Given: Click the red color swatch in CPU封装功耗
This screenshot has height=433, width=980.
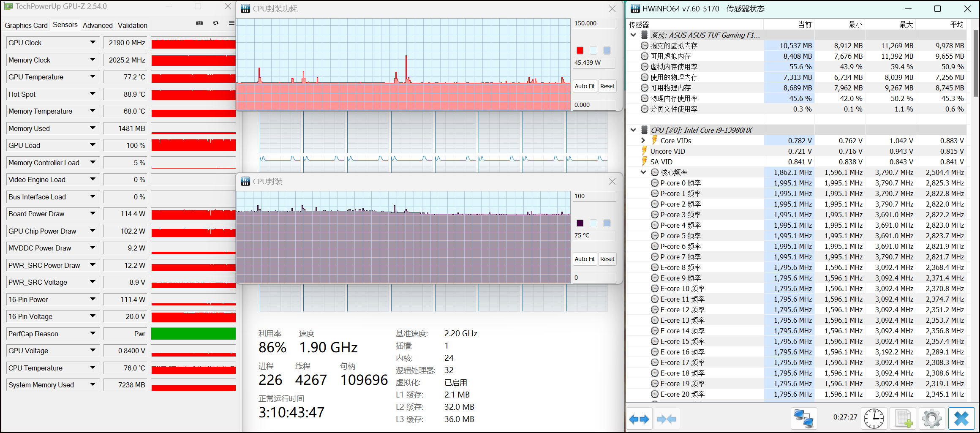Looking at the screenshot, I should pyautogui.click(x=580, y=51).
